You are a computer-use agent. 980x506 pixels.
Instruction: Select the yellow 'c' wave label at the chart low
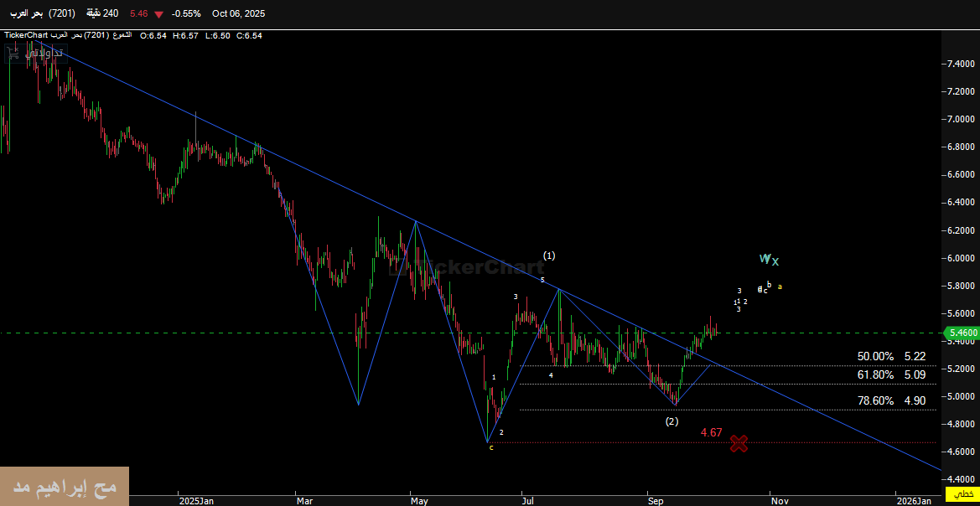[x=491, y=447]
